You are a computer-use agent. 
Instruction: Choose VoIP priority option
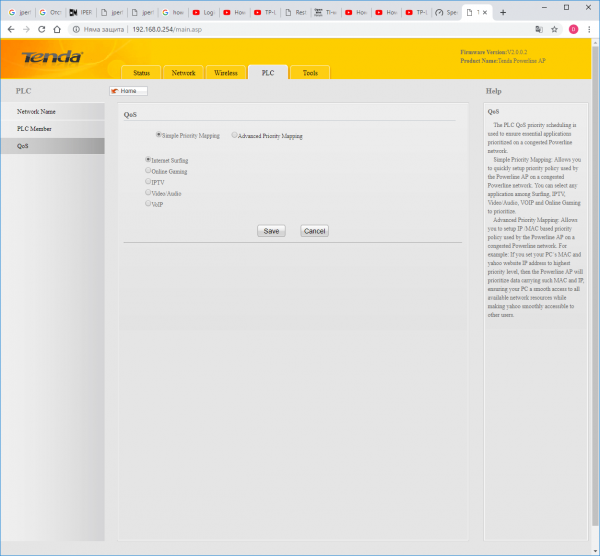[x=148, y=204]
